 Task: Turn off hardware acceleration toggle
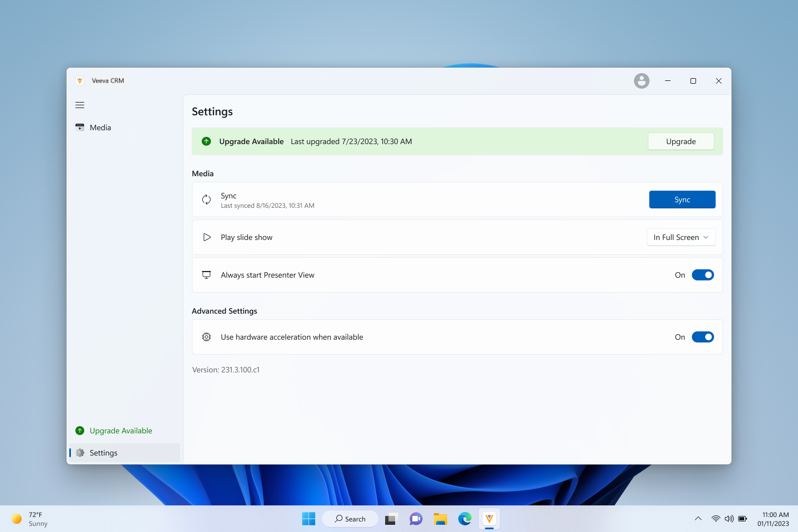(703, 337)
